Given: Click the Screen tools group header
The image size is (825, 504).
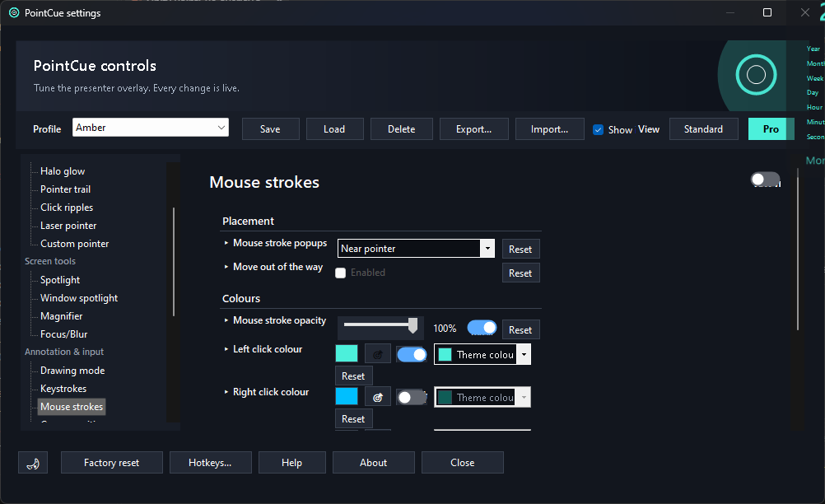Looking at the screenshot, I should [50, 261].
